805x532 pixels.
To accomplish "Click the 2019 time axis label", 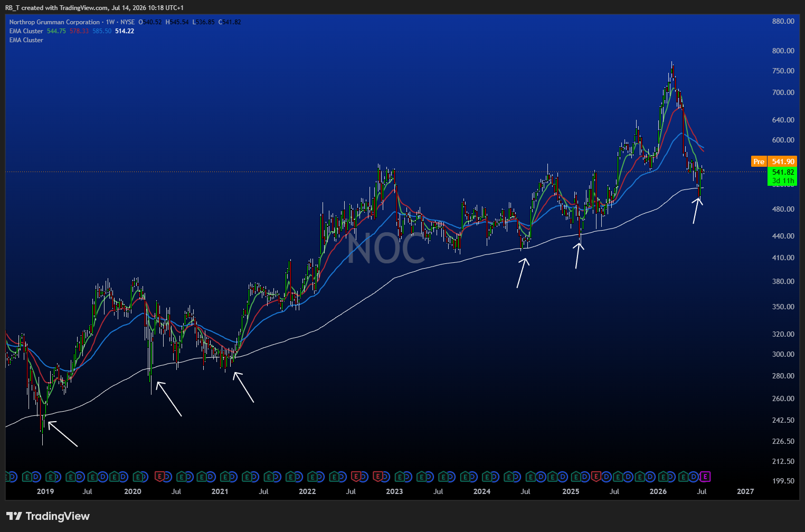I will tap(45, 491).
